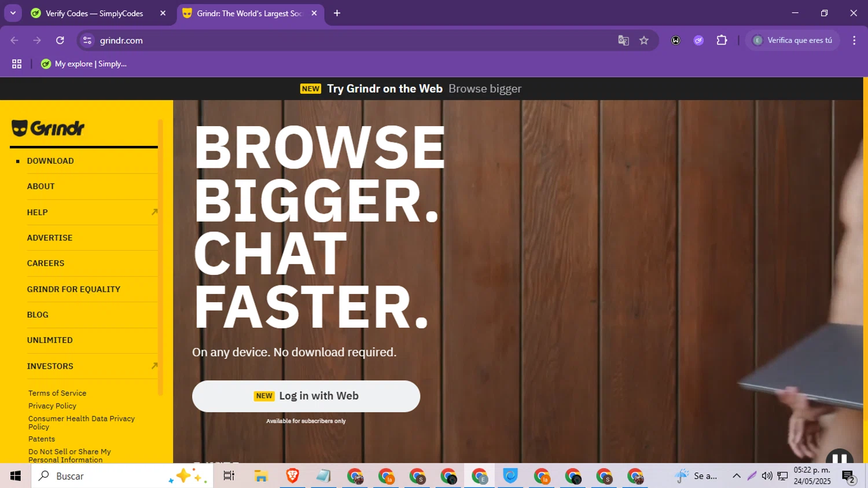The image size is (868, 488).
Task: Click the Try Grindr on the Web banner
Action: tap(411, 89)
